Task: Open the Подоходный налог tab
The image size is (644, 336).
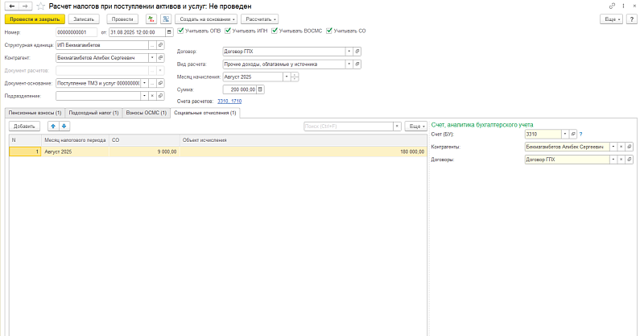Action: 94,113
